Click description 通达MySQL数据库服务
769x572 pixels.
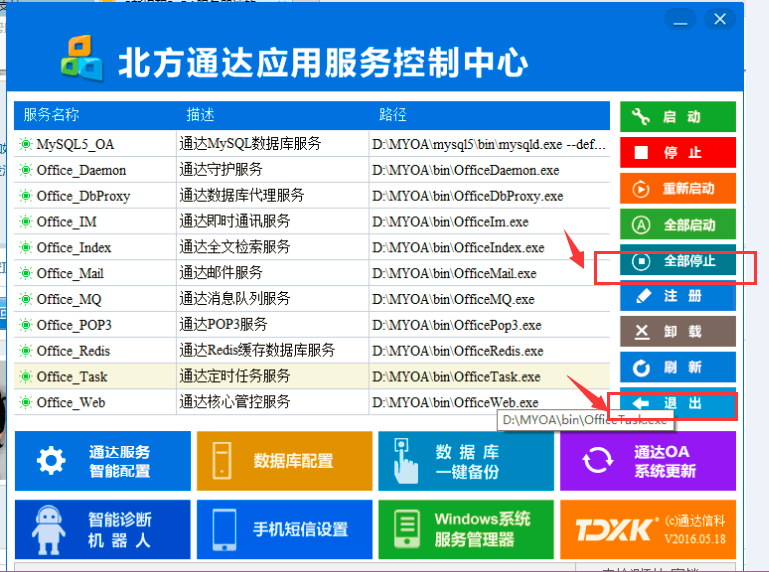[x=250, y=143]
